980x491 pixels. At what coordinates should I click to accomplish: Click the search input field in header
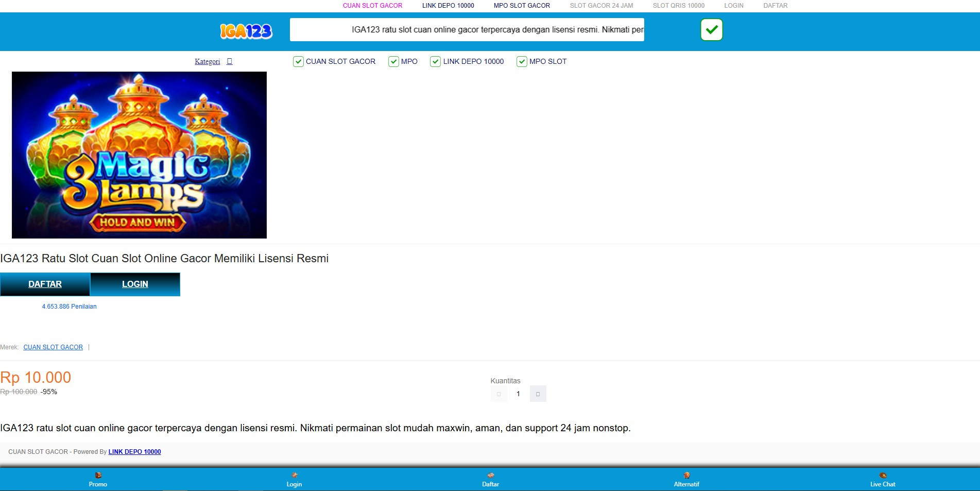coord(467,30)
